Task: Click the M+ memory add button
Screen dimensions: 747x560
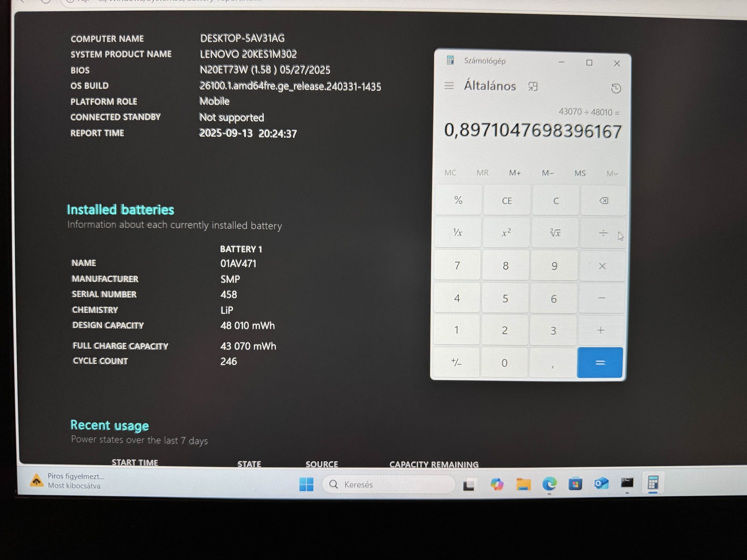Action: click(515, 173)
